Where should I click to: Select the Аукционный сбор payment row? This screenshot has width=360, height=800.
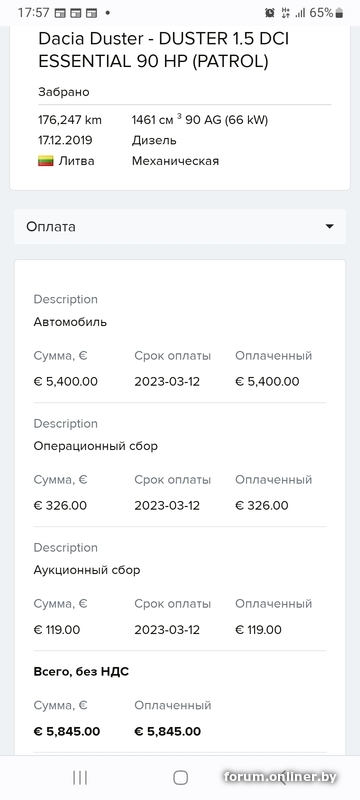[x=180, y=589]
